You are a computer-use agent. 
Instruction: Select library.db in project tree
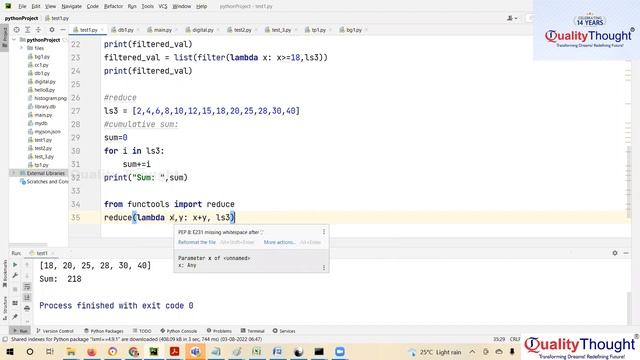coord(42,107)
